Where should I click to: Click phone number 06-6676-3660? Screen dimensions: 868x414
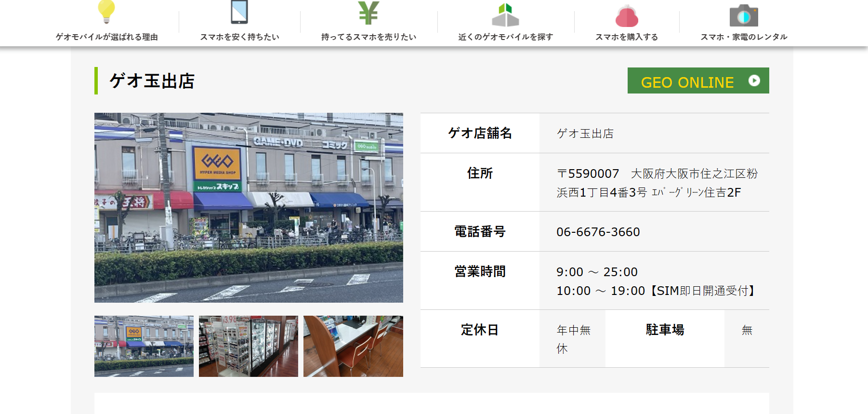(x=598, y=232)
